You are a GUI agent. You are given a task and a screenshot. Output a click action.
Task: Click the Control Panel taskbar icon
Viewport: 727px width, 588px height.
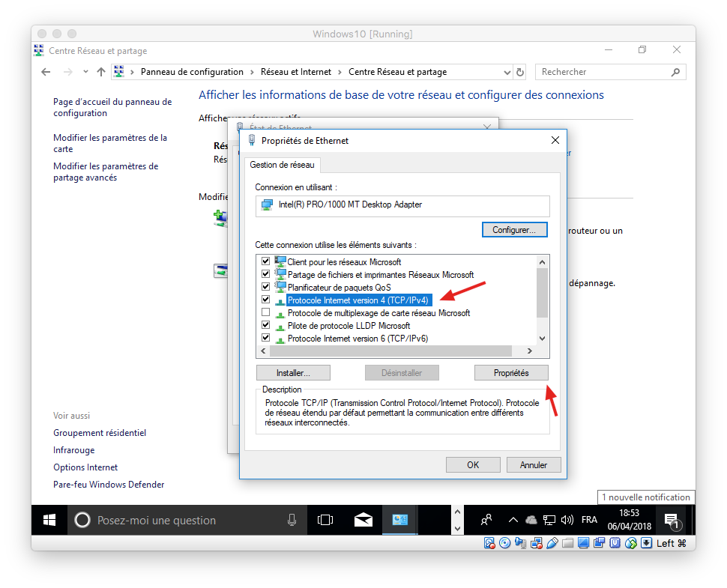click(400, 520)
